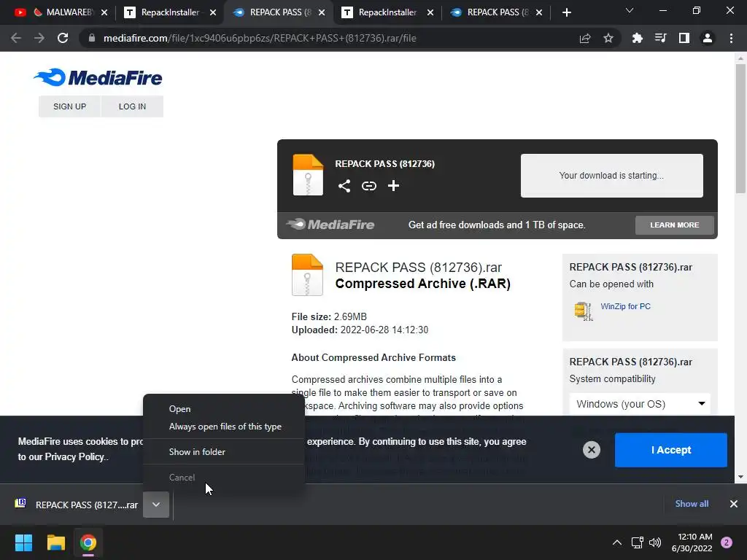Toggle the Chrome side panel

(x=684, y=38)
